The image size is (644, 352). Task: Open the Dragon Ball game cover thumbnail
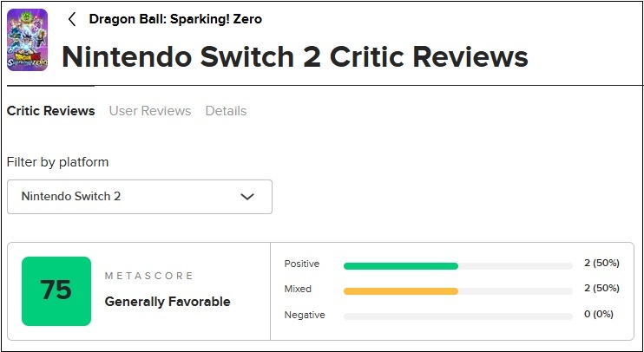[27, 40]
